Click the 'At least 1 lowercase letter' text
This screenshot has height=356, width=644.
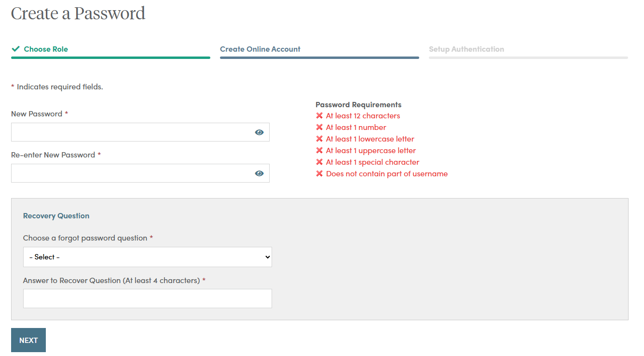[370, 139]
